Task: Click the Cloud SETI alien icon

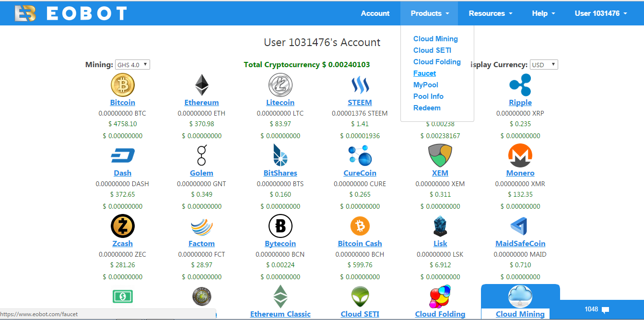Action: (360, 296)
